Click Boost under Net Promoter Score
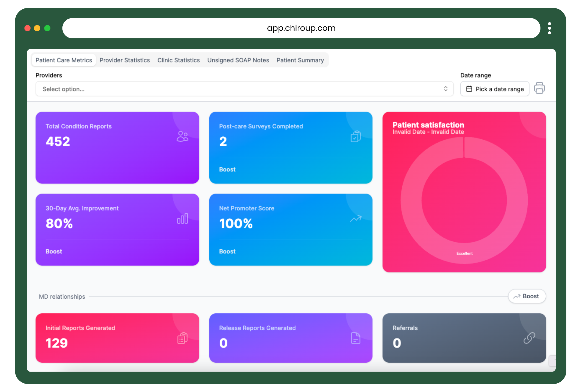Screen dimensions: 580x392 pos(227,251)
